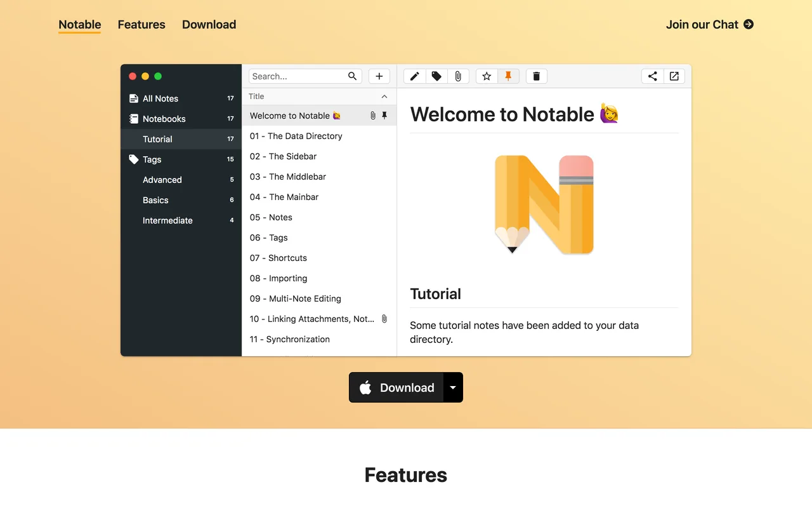Viewport: 812px width, 508px height.
Task: Click the edit pencil icon in toolbar
Action: coord(415,76)
